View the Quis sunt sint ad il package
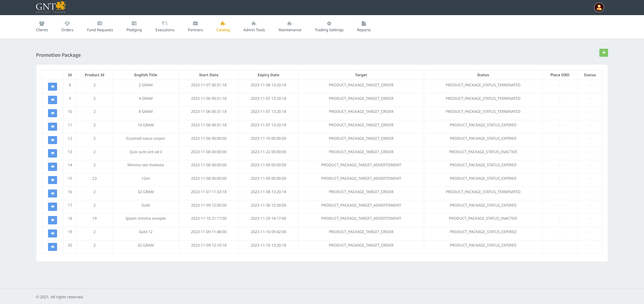This screenshot has height=304, width=644. 52,153
